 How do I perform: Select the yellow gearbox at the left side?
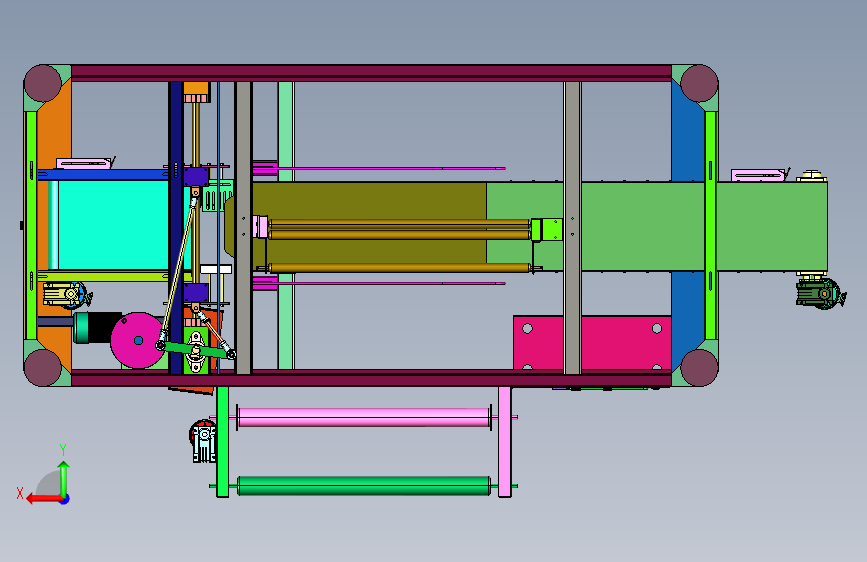[66, 295]
